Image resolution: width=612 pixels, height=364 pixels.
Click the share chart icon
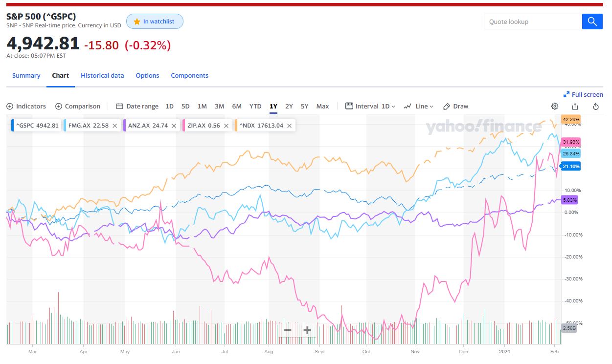[x=575, y=107]
